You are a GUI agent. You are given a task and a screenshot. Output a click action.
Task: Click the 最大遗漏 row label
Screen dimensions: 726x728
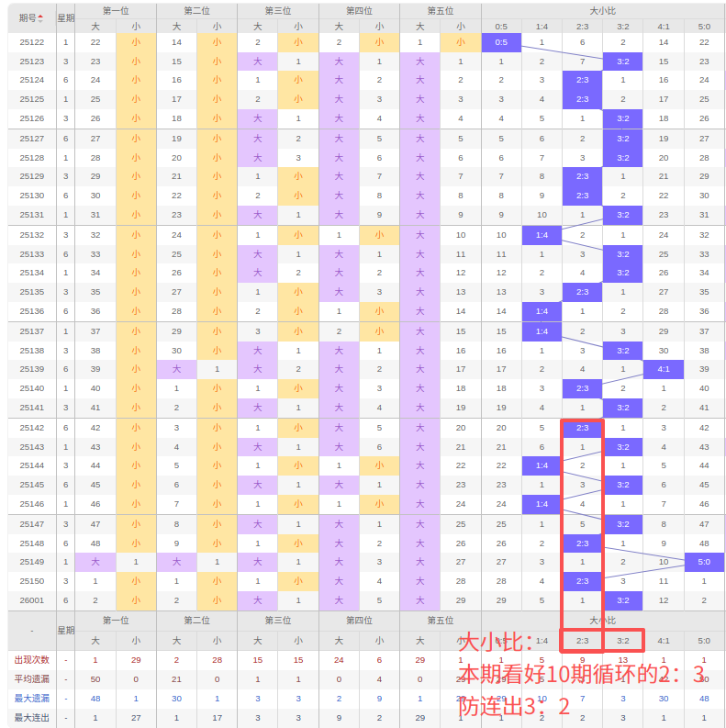pyautogui.click(x=31, y=699)
